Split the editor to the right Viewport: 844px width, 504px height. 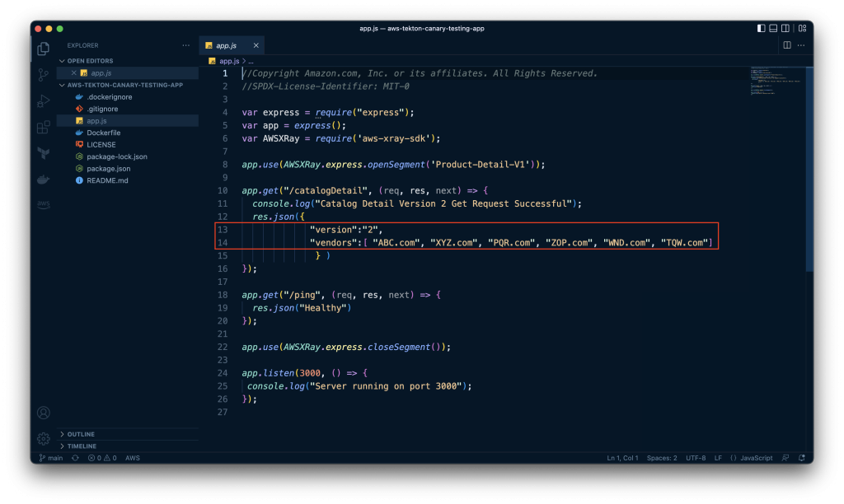pyautogui.click(x=787, y=45)
